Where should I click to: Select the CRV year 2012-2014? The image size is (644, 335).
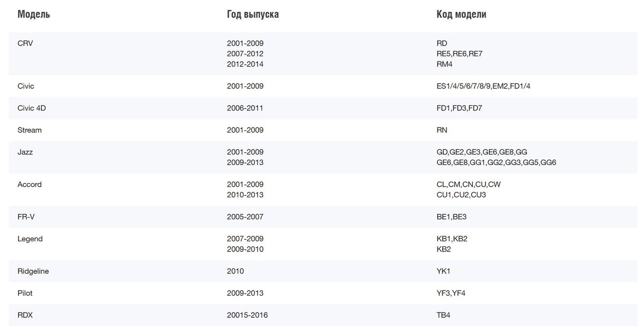[245, 64]
